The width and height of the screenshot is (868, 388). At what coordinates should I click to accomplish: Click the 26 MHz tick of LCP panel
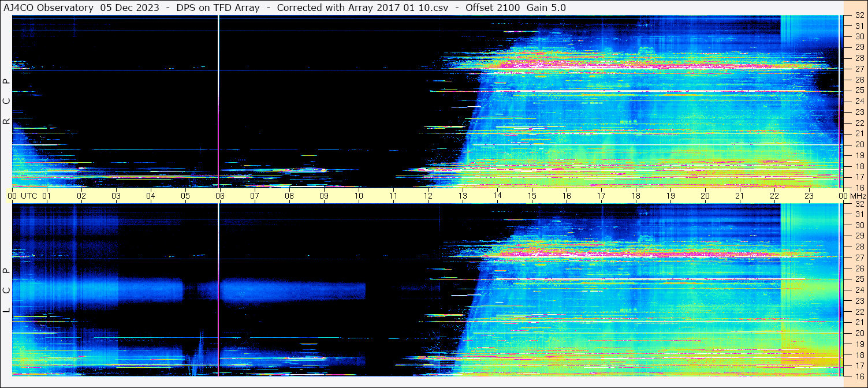859,268
